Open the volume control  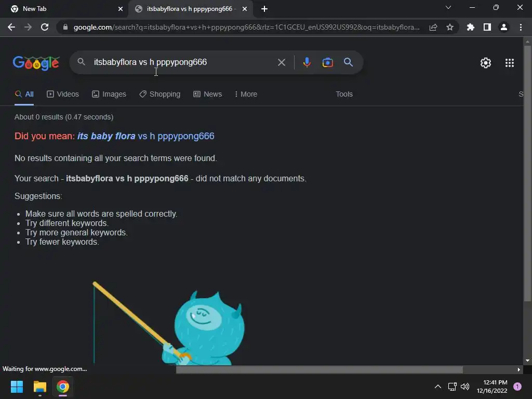(x=465, y=387)
